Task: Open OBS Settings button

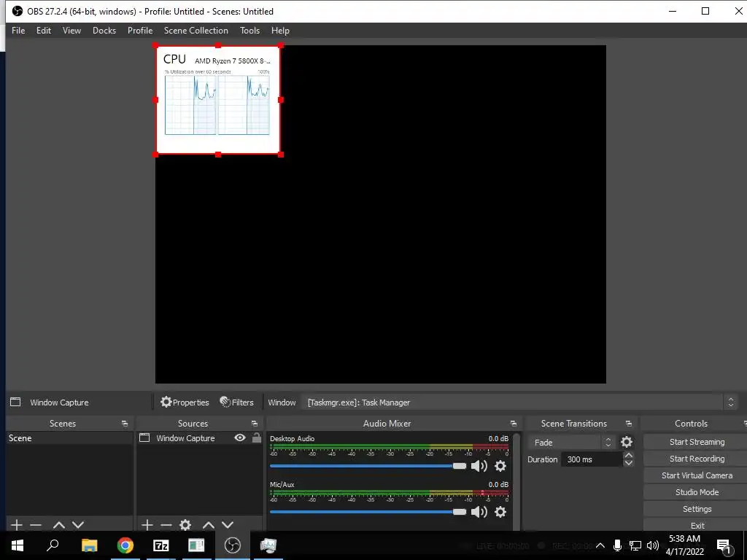Action: point(697,509)
